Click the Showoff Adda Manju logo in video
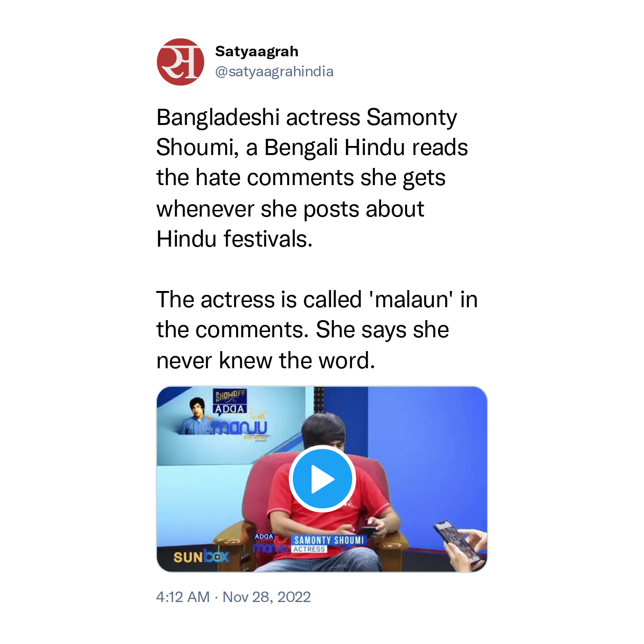Image resolution: width=644 pixels, height=644 pixels. tap(239, 413)
